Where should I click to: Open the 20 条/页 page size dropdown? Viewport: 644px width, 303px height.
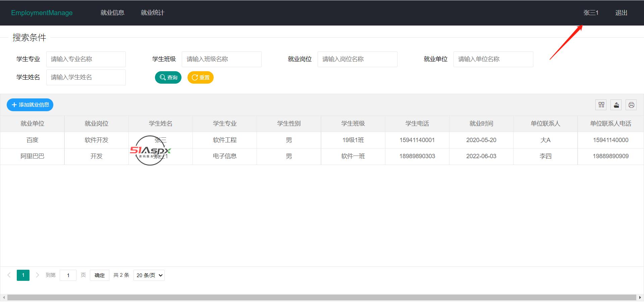[149, 275]
